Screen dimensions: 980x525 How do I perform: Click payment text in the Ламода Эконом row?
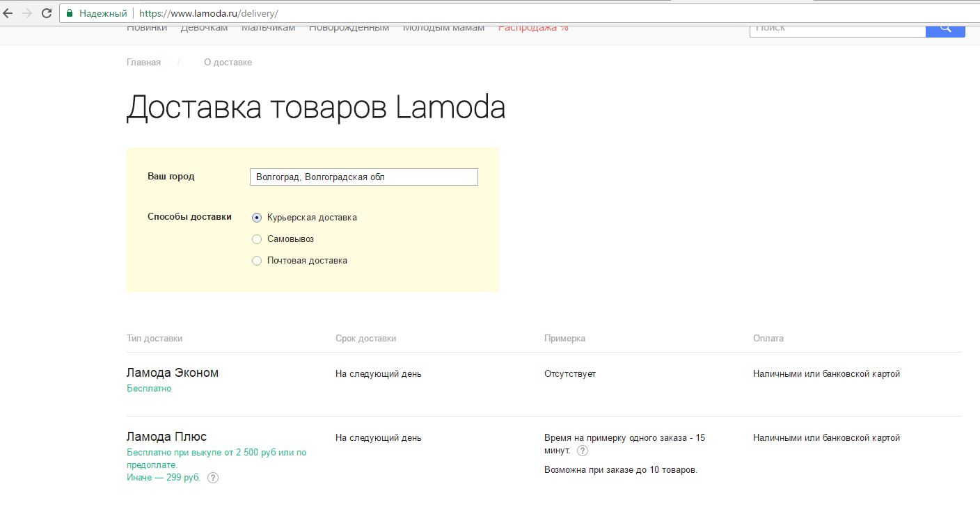tap(827, 374)
